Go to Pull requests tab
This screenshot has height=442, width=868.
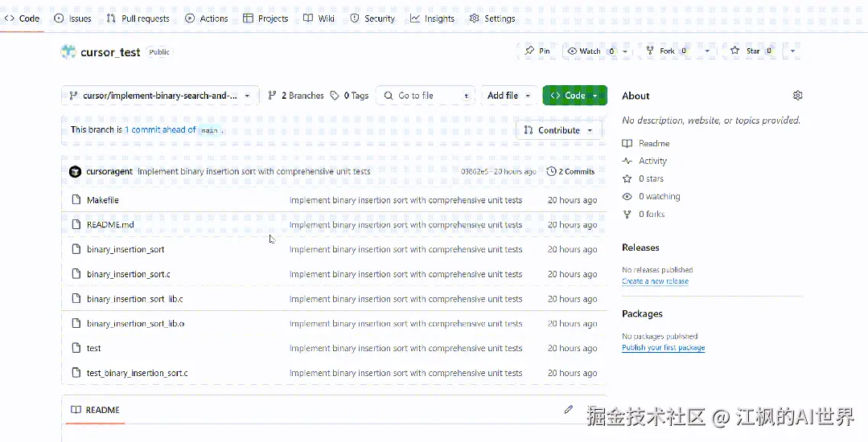(138, 18)
